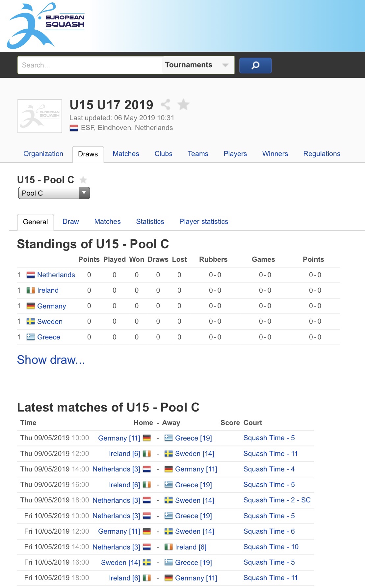Screen dimensions: 365x588
Task: Click the Show draw... link
Action: 51,360
